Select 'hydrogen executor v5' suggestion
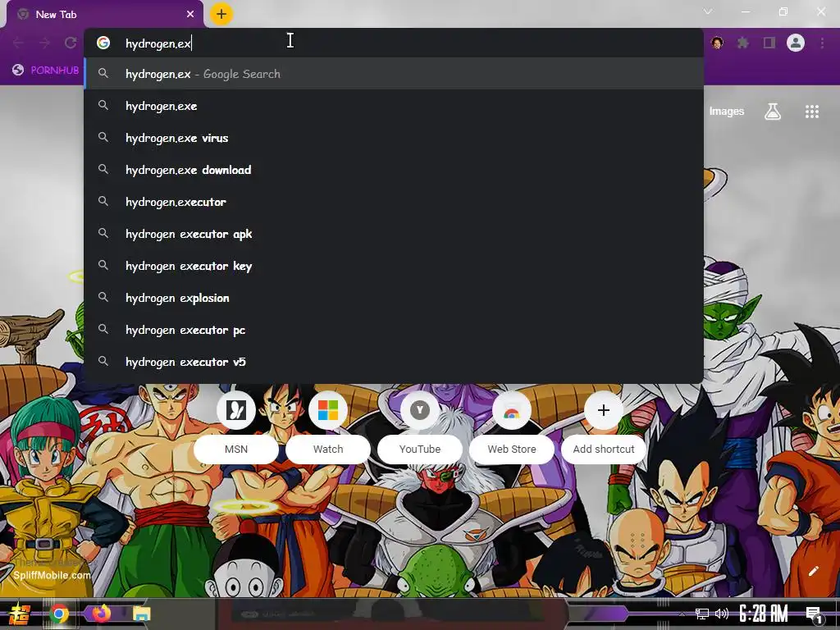The width and height of the screenshot is (840, 630). click(x=394, y=362)
